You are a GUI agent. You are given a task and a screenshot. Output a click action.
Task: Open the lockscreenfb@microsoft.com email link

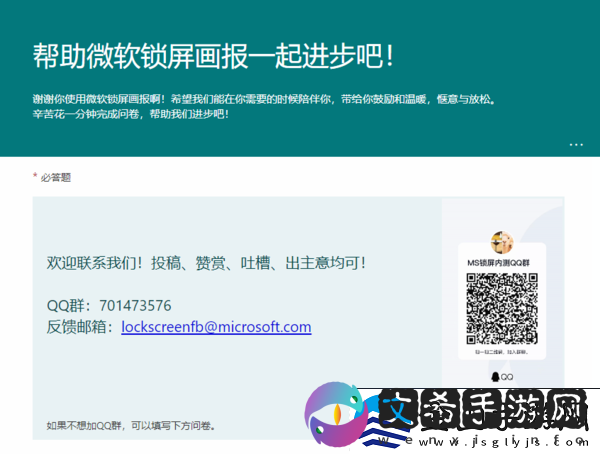(x=216, y=327)
